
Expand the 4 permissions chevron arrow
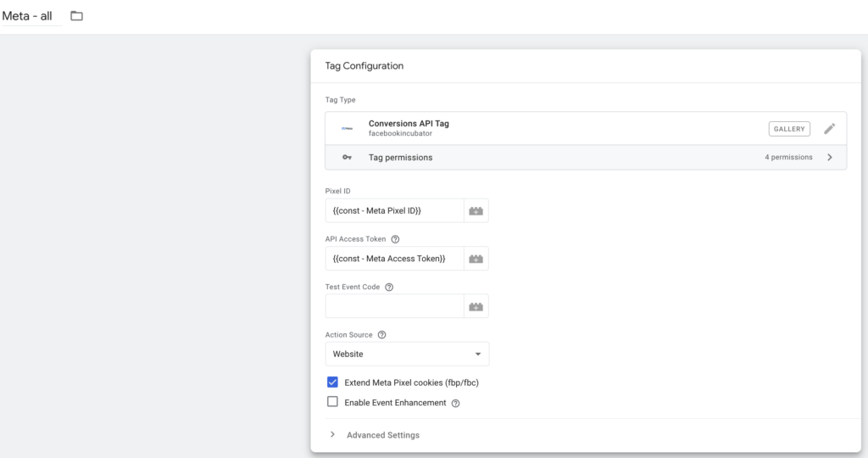point(829,158)
